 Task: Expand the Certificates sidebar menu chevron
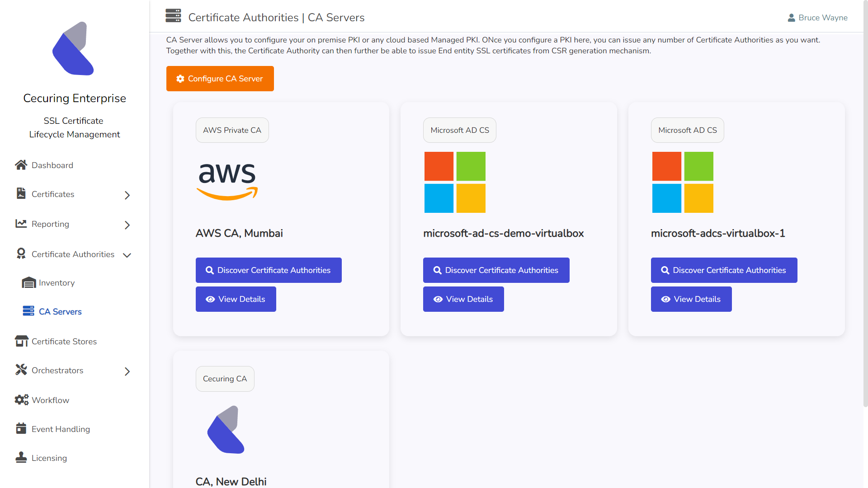pyautogui.click(x=127, y=195)
